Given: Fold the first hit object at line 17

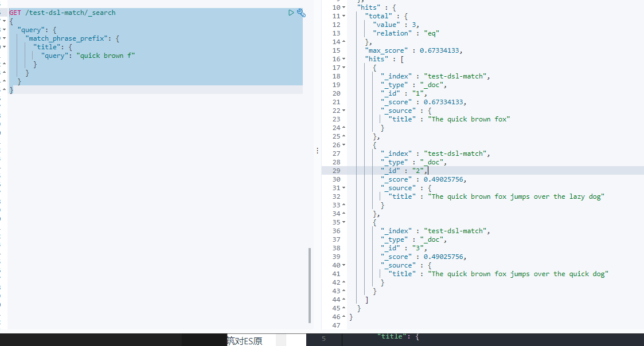Looking at the screenshot, I should [344, 68].
